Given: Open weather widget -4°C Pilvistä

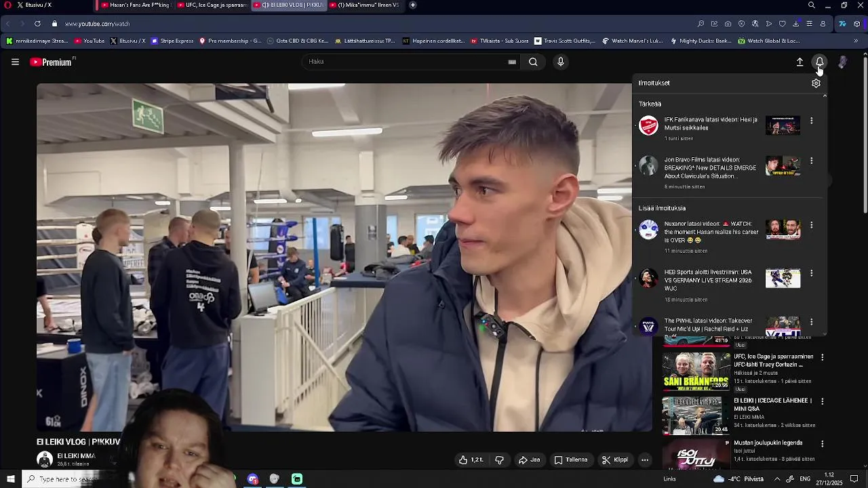Looking at the screenshot, I should [x=738, y=479].
